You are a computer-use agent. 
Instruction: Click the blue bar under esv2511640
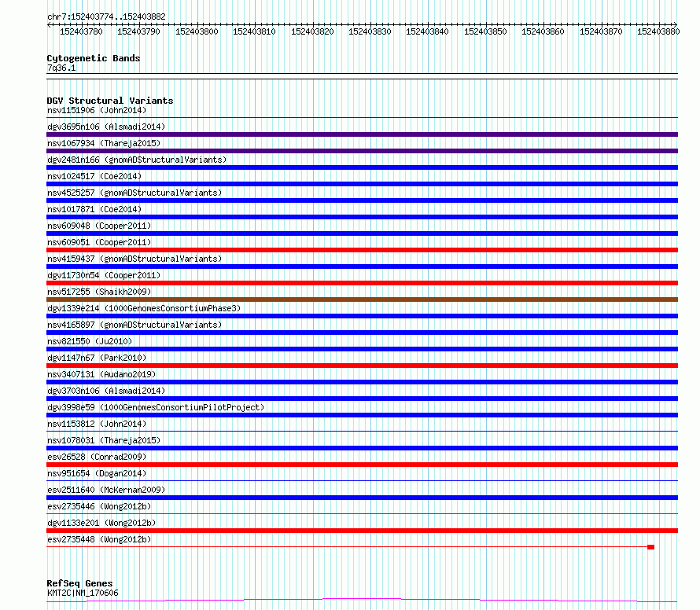pyautogui.click(x=362, y=498)
